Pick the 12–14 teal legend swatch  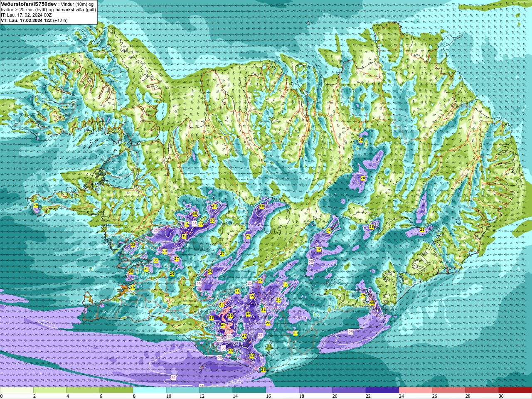click(x=216, y=390)
